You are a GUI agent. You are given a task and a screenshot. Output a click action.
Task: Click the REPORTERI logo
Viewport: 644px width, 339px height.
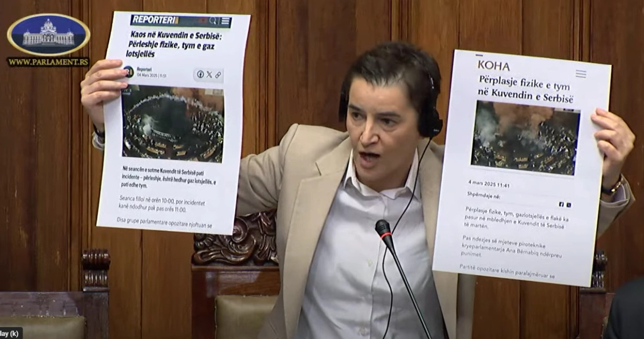155,19
